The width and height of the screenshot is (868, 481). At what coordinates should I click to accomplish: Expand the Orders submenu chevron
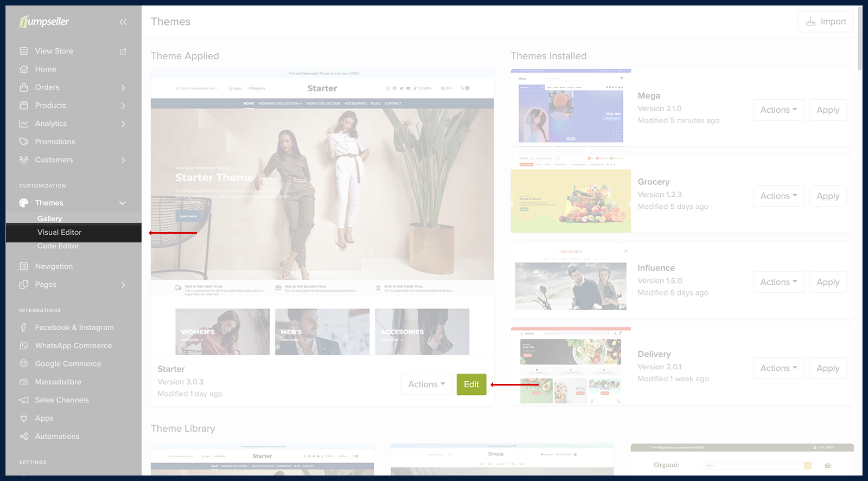tap(123, 87)
